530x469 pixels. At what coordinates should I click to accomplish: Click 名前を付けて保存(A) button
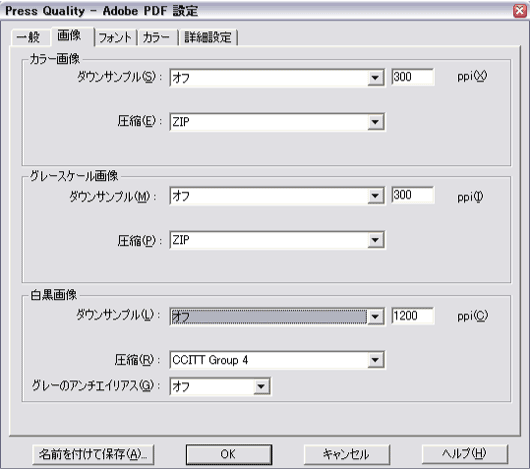pos(93,454)
